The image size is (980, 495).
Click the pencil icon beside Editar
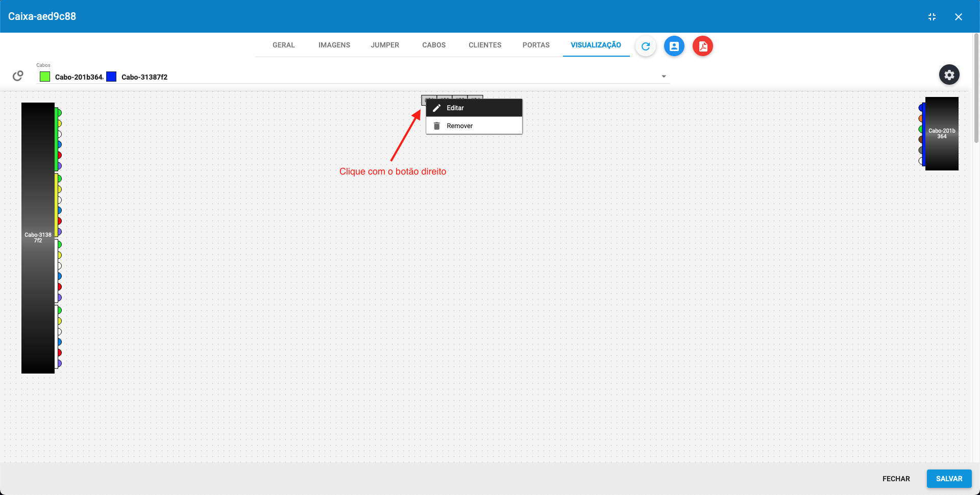[x=436, y=108]
